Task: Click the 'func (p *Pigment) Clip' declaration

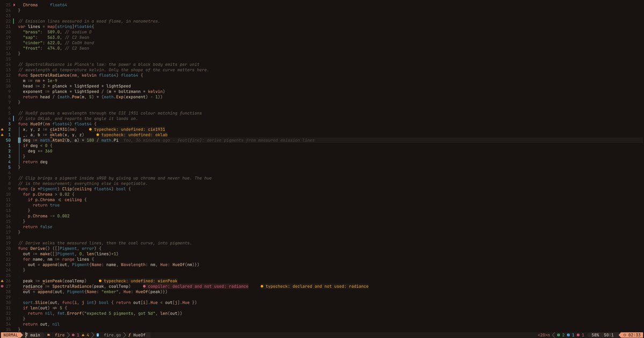Action: (x=74, y=189)
